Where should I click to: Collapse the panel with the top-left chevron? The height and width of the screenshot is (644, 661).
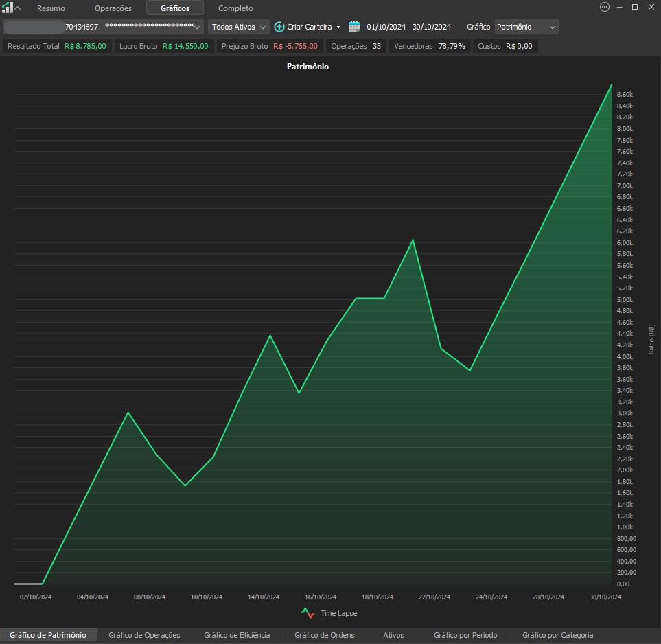click(18, 8)
